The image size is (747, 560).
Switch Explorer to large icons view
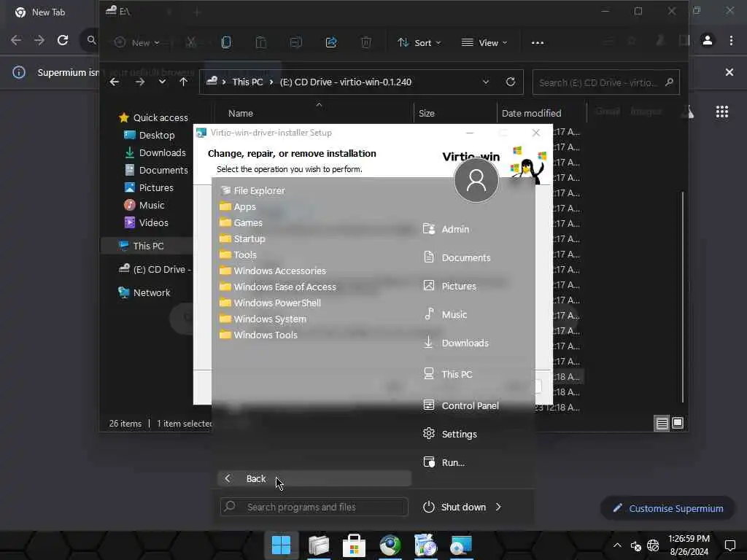click(678, 424)
